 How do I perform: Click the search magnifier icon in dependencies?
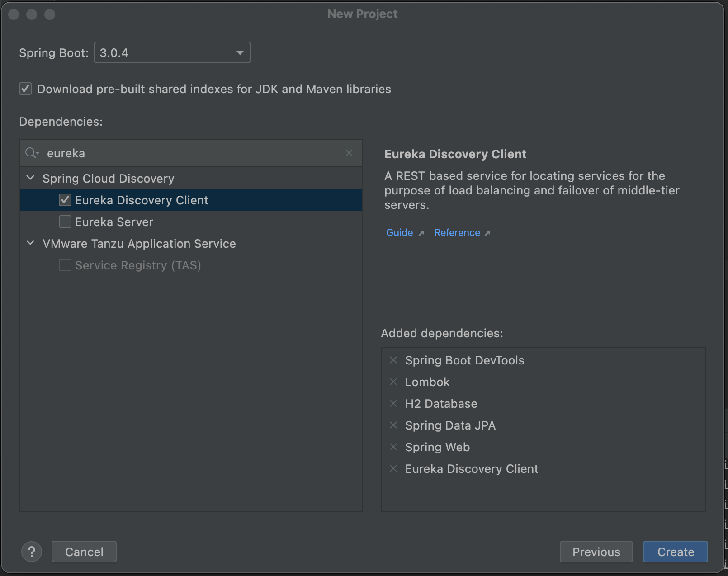click(x=32, y=153)
